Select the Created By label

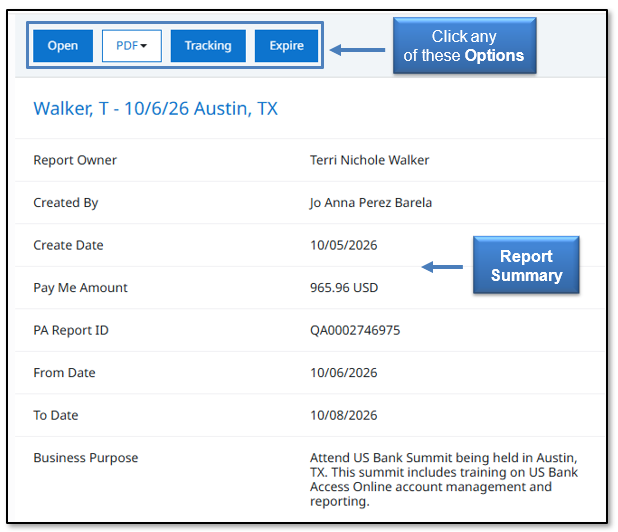[x=66, y=203]
